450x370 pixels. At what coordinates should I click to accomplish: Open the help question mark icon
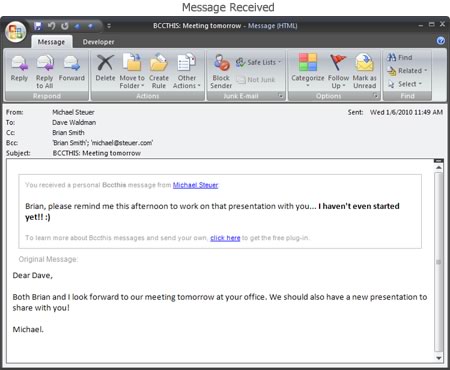pyautogui.click(x=440, y=41)
